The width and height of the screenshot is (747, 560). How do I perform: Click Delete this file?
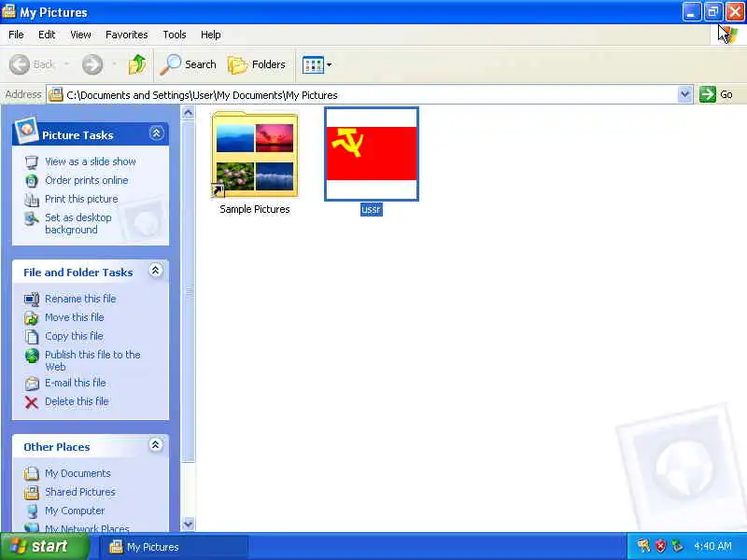(77, 401)
